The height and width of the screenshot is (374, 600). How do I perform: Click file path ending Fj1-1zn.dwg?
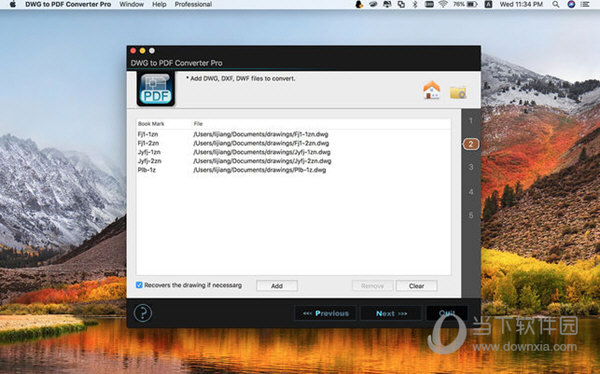(x=261, y=134)
